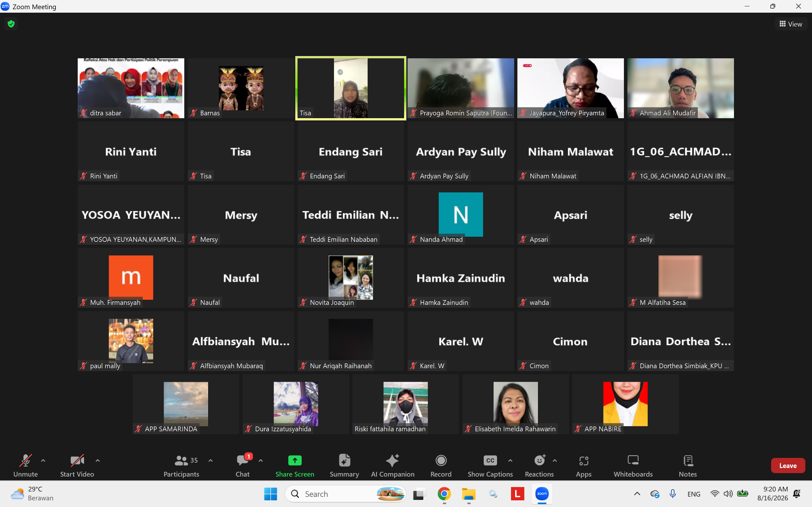The height and width of the screenshot is (507, 812).
Task: Start Video camera toggle
Action: pos(77,465)
